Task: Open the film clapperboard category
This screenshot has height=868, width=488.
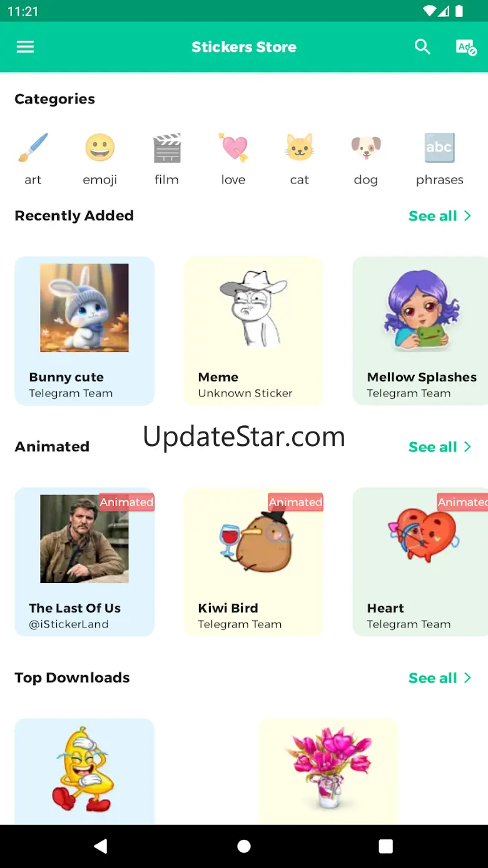Action: [167, 159]
